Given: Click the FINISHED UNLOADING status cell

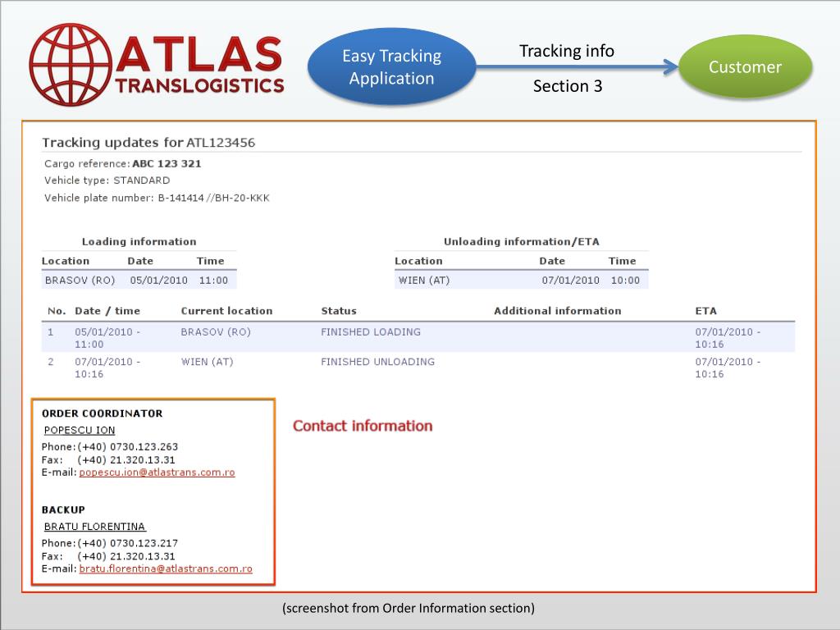Looking at the screenshot, I should pos(377,362).
